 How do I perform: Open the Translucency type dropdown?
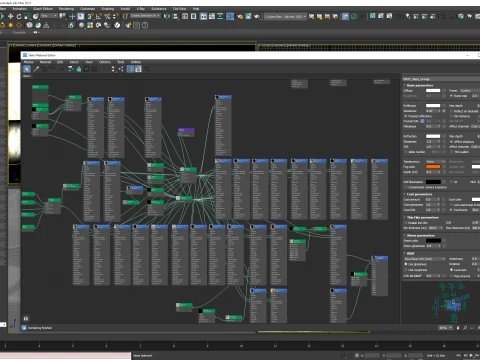pyautogui.click(x=435, y=162)
